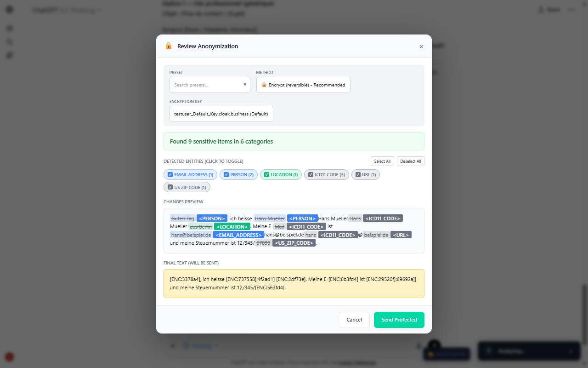This screenshot has width=588, height=368.
Task: Cancel the anonymization review
Action: pos(354,320)
